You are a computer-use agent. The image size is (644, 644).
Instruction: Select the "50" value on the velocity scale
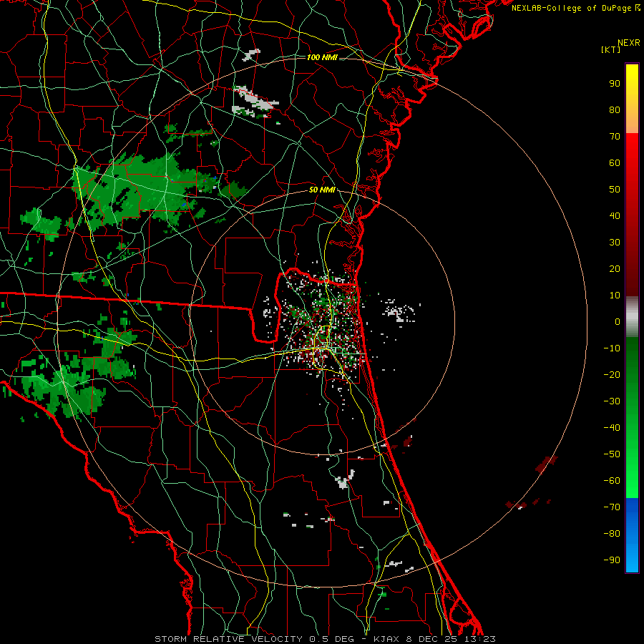(x=615, y=190)
